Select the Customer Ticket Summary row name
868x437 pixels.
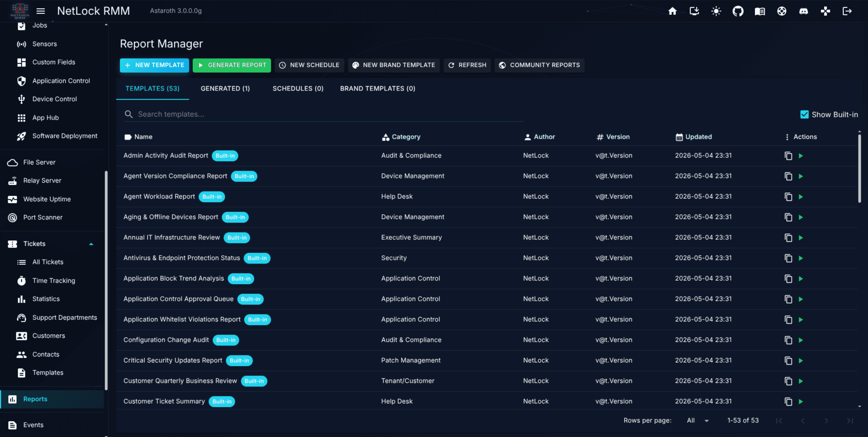164,401
